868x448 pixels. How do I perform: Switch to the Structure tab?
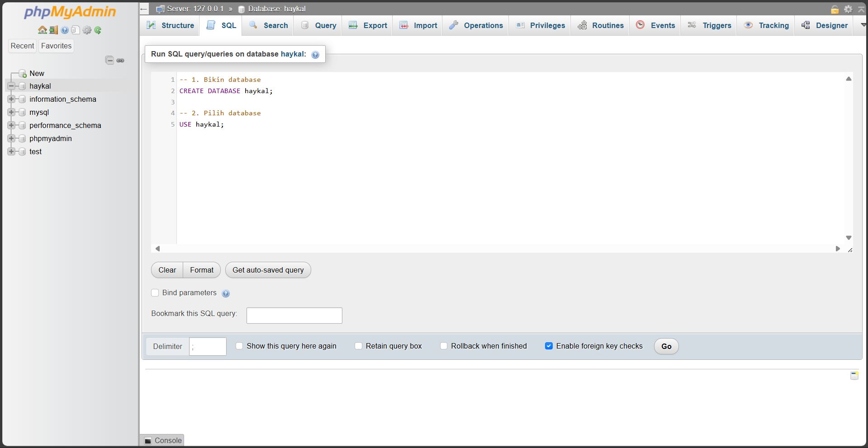point(175,25)
